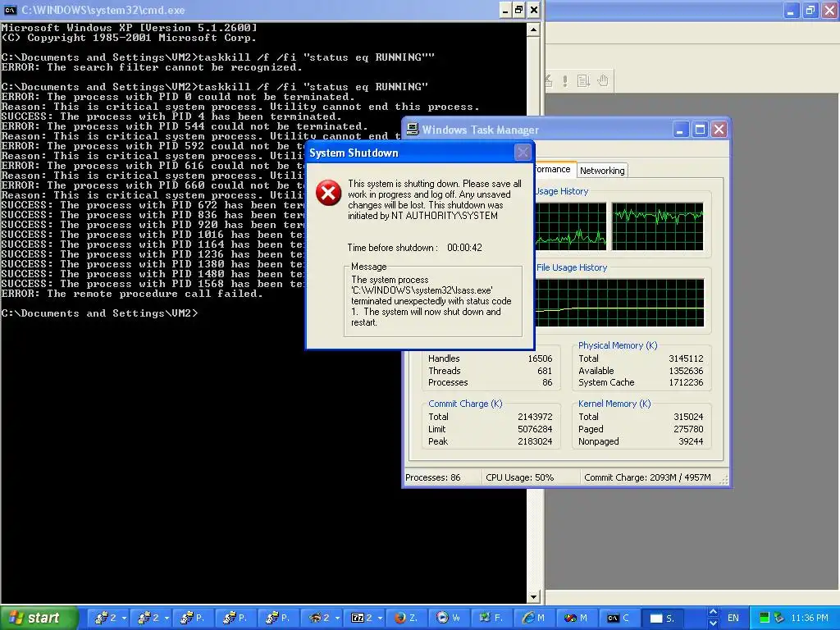Activate the cmd.exe taskbar button

pyautogui.click(x=620, y=618)
